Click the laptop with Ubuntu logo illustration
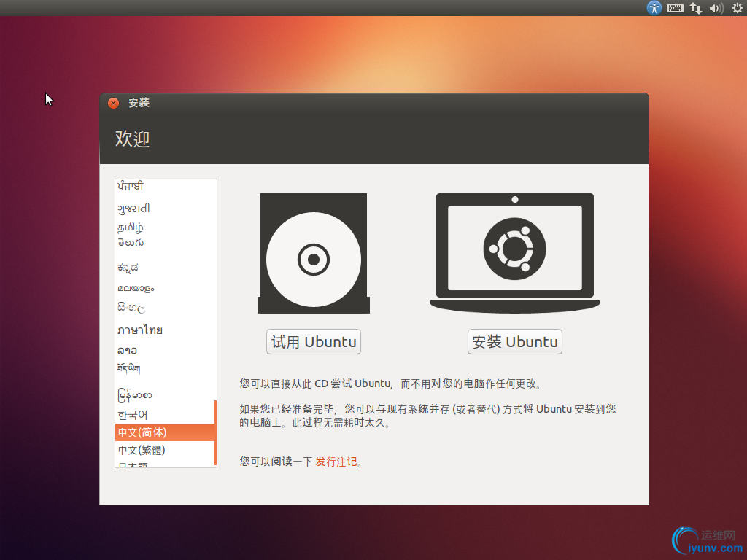Screen dimensions: 747x560 pos(515,253)
